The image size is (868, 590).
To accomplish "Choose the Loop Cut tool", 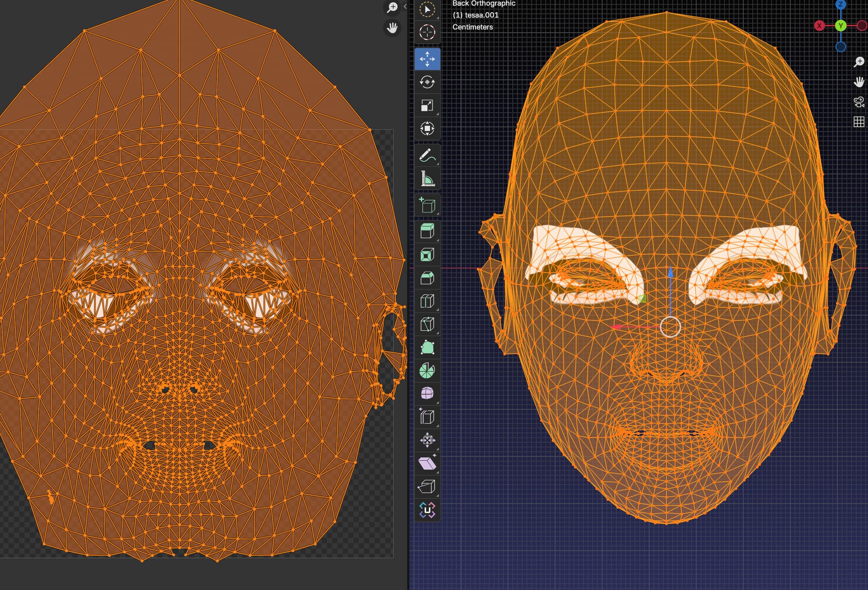I will pos(427,301).
